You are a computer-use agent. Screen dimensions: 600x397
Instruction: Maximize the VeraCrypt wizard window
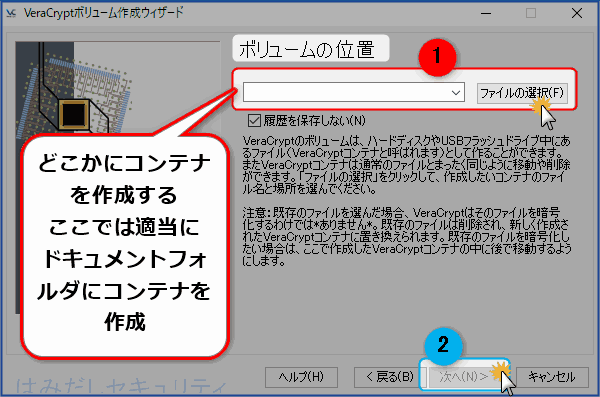[x=531, y=13]
